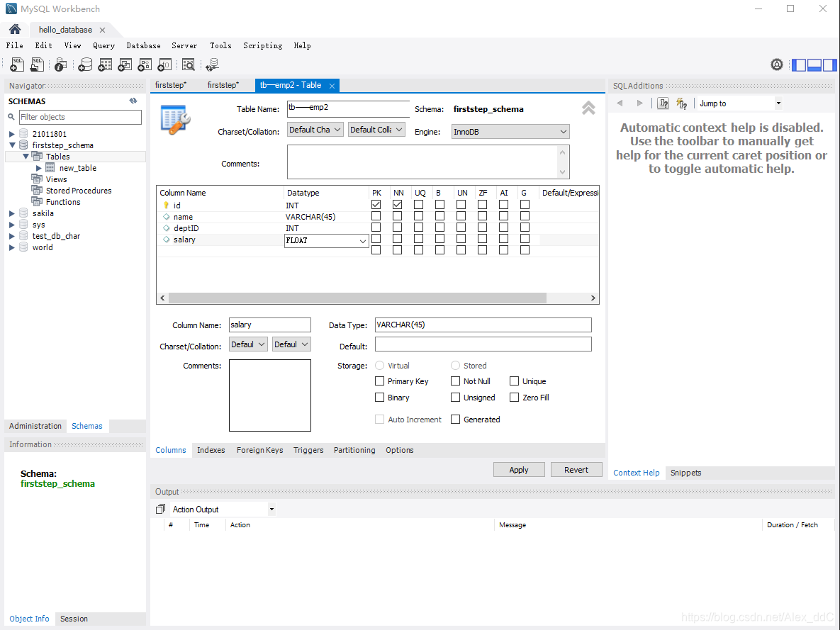Screen dimensions: 840x630
Task: Click the Revert button
Action: pos(576,470)
